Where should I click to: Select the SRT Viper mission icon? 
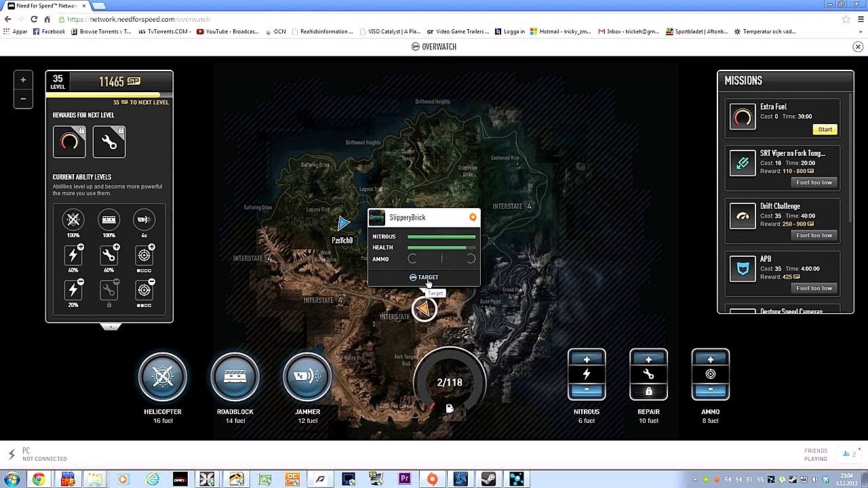coord(743,163)
